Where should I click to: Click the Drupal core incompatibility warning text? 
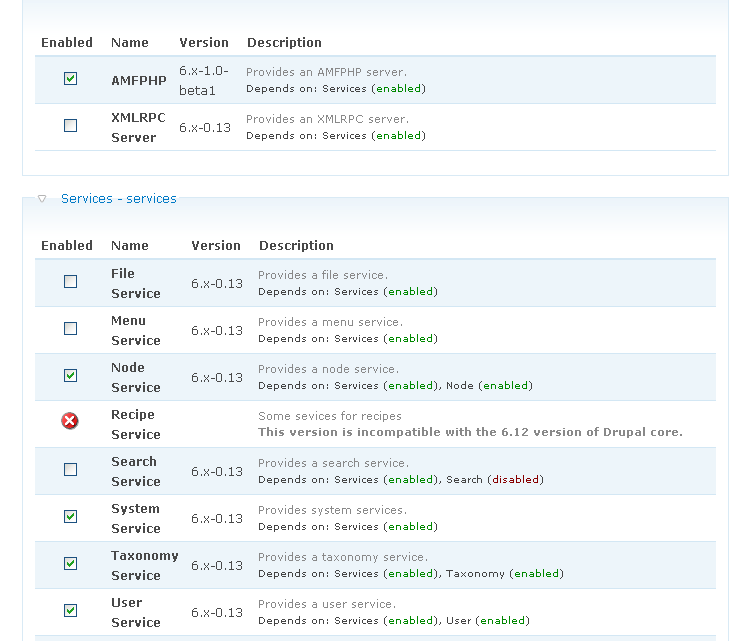tap(470, 432)
